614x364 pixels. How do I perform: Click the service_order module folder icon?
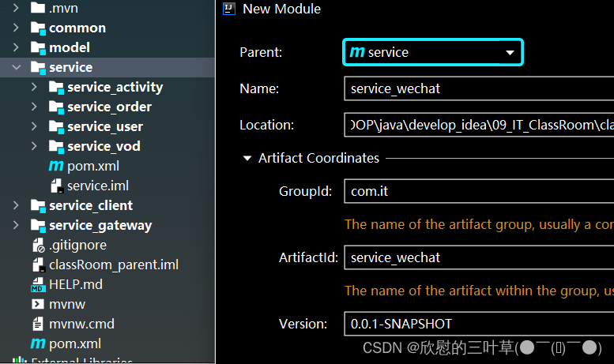[56, 107]
